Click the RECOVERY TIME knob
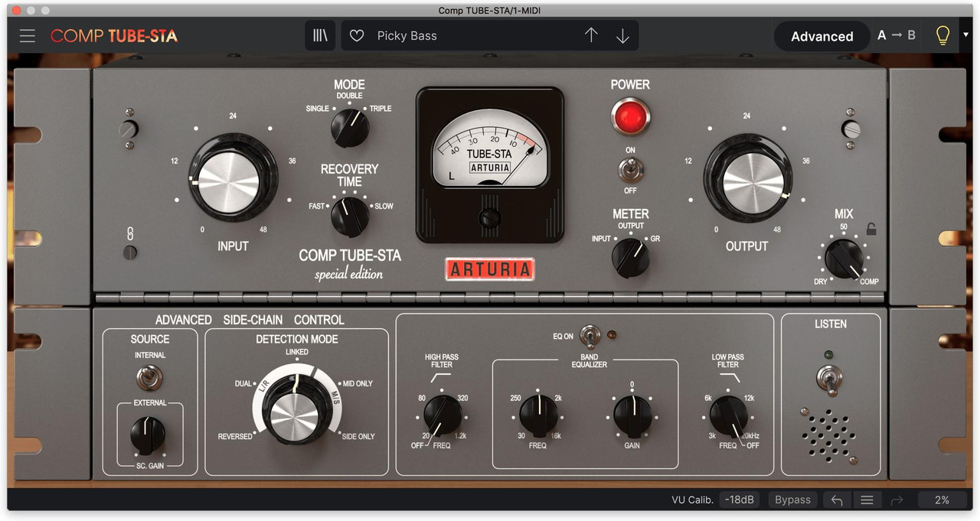 click(349, 217)
